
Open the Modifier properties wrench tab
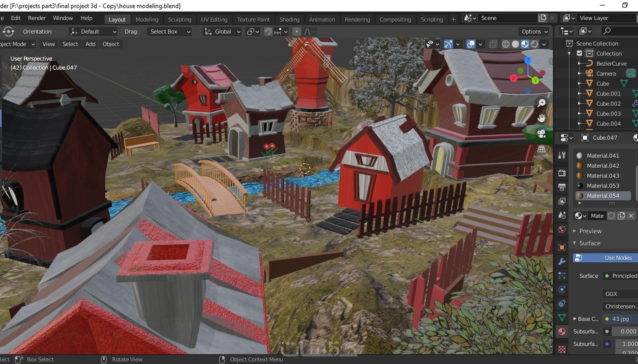tap(562, 262)
